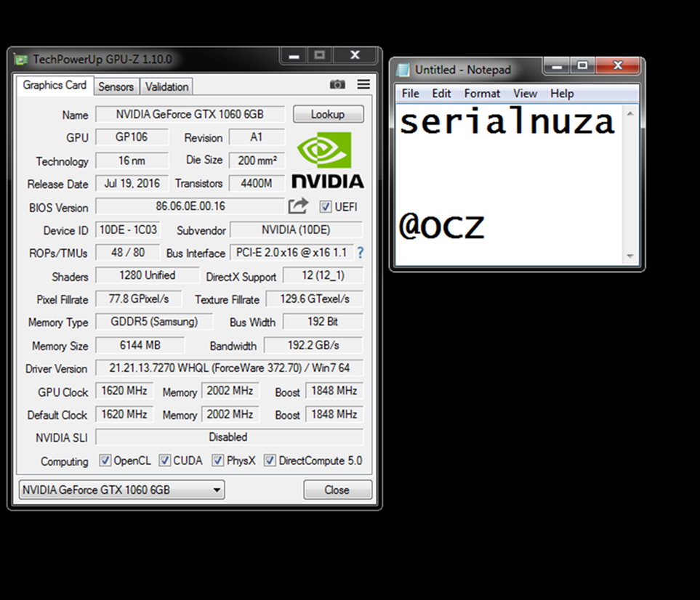The width and height of the screenshot is (700, 600).
Task: Click the Technology value 16 nm
Action: point(132,161)
